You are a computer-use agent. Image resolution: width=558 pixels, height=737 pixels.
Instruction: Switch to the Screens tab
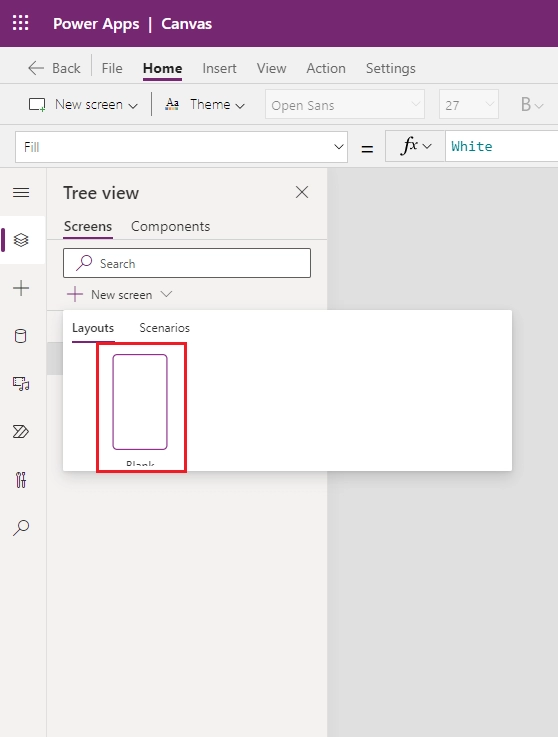coord(88,227)
